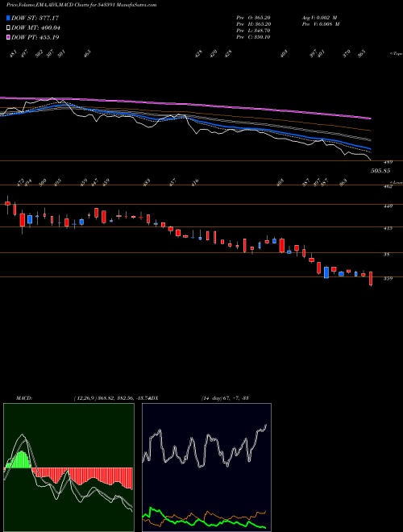Click the large blue candlestick near the 359 line

(x=326, y=272)
